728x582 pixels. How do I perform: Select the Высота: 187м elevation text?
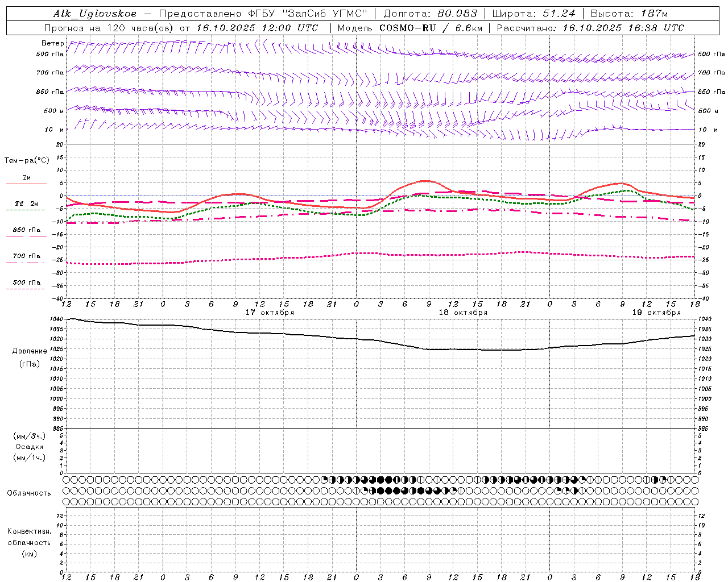coord(630,14)
